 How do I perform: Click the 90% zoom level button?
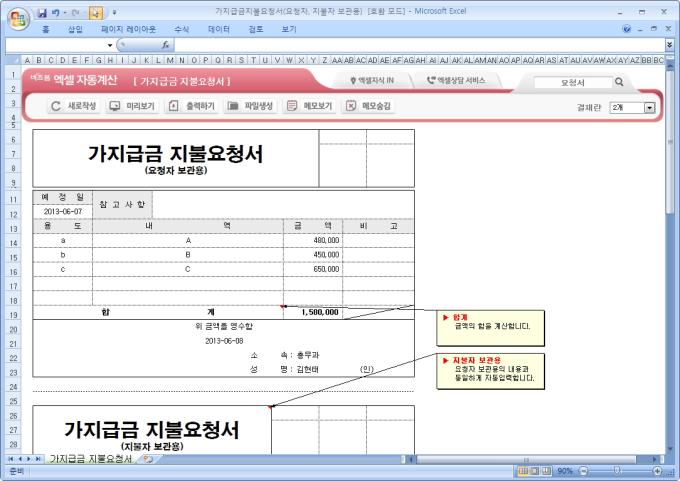point(565,471)
